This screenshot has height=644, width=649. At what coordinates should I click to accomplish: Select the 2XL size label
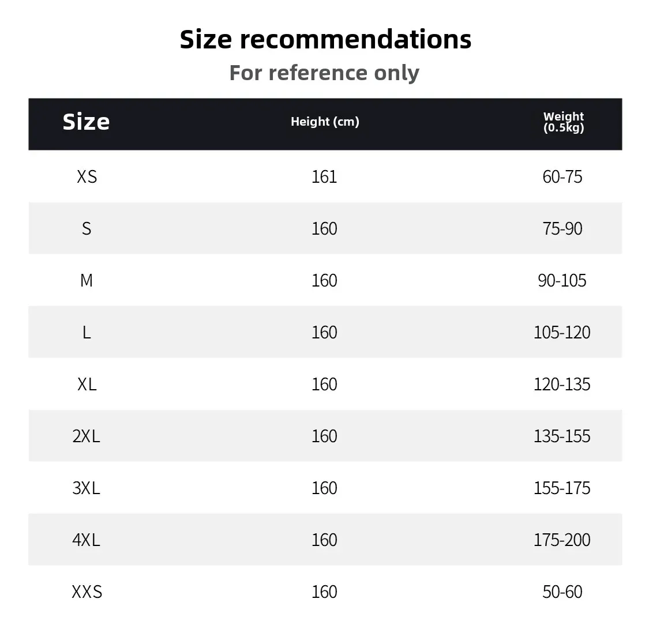[87, 436]
